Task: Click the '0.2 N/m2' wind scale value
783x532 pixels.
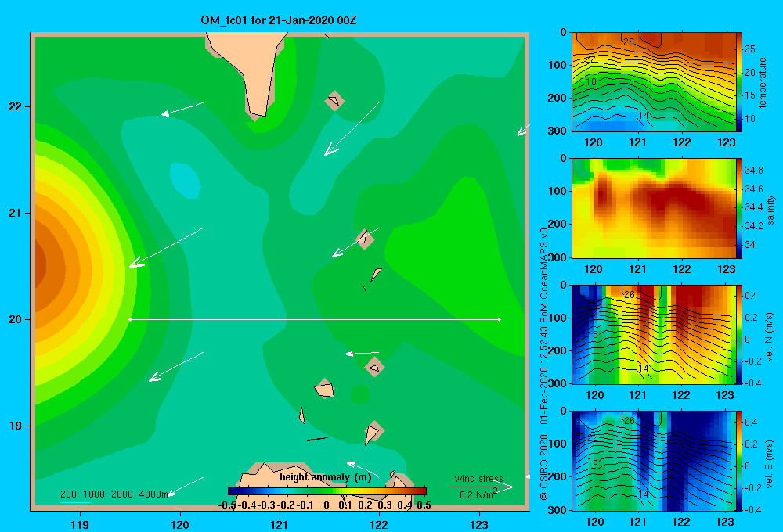Action: coord(478,494)
